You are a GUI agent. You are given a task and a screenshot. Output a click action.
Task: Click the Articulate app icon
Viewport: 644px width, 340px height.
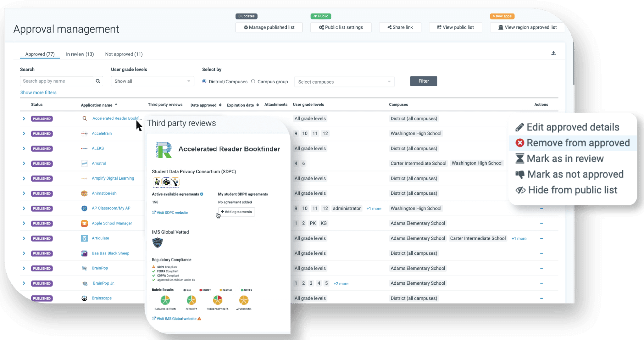84,238
